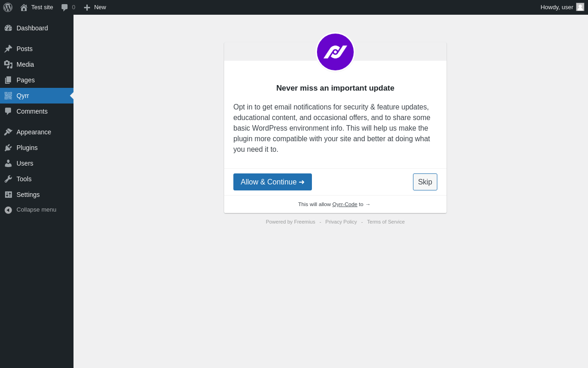Image resolution: width=588 pixels, height=368 pixels.
Task: Click the Allow & Continue button
Action: pos(272,182)
